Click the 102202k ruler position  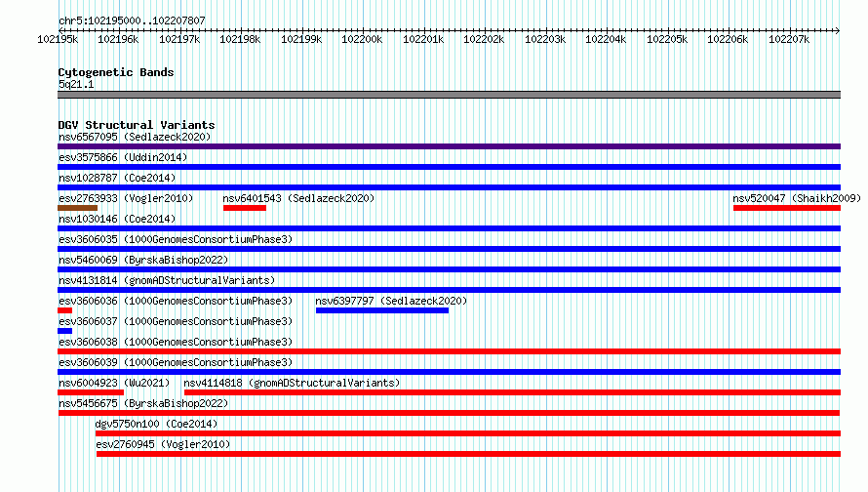484,39
